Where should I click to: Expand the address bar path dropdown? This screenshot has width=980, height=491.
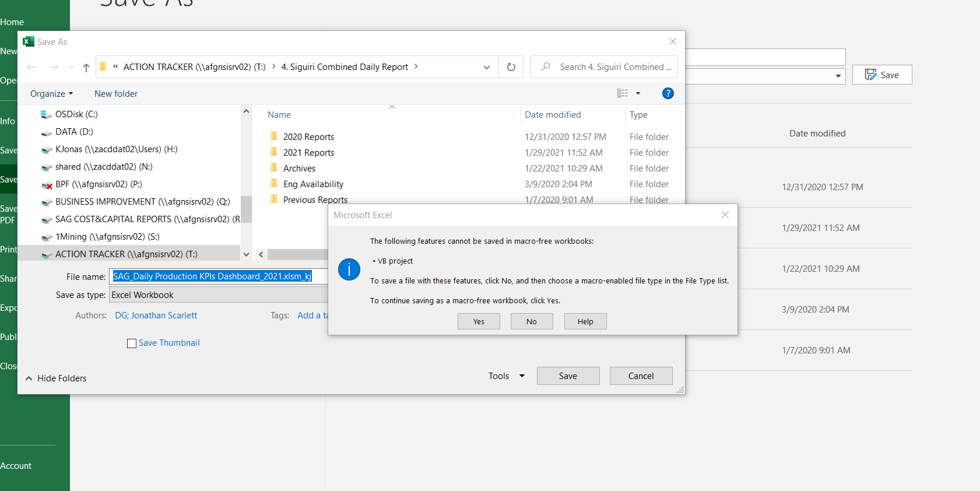(487, 67)
